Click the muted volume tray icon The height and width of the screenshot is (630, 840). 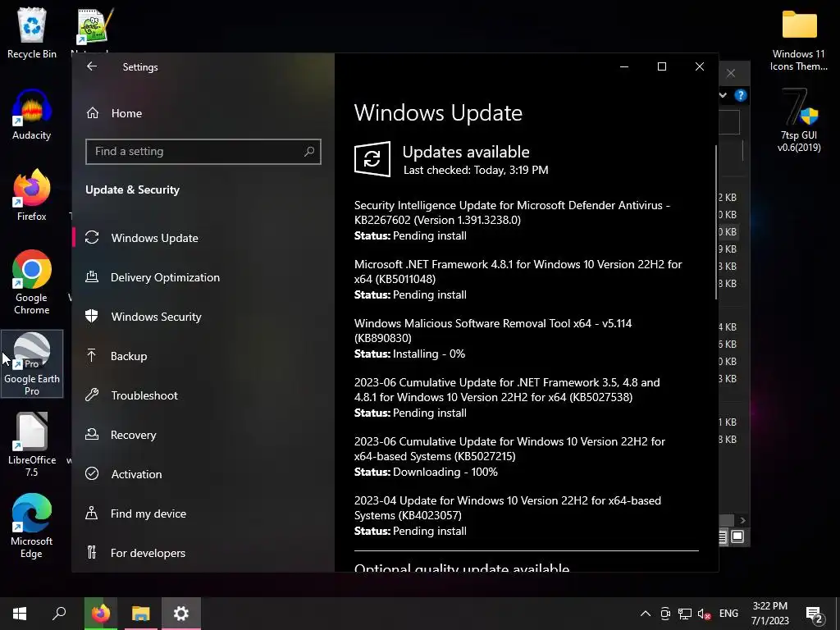[x=705, y=614]
